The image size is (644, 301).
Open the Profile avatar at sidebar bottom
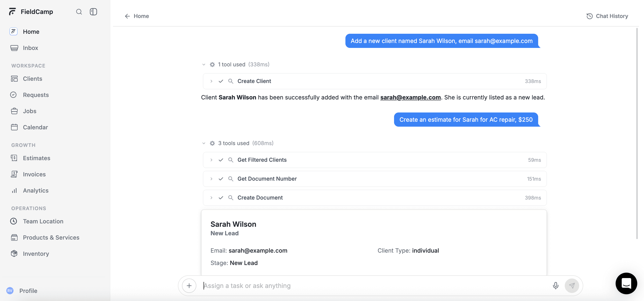coord(10,291)
